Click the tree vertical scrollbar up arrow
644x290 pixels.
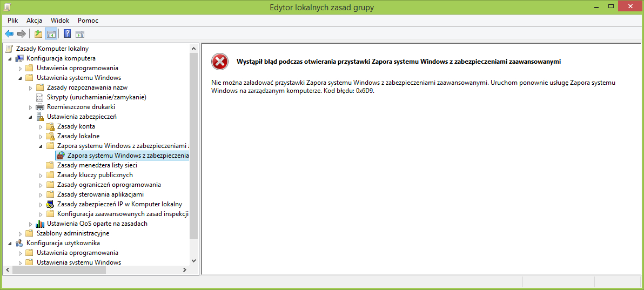[x=194, y=48]
